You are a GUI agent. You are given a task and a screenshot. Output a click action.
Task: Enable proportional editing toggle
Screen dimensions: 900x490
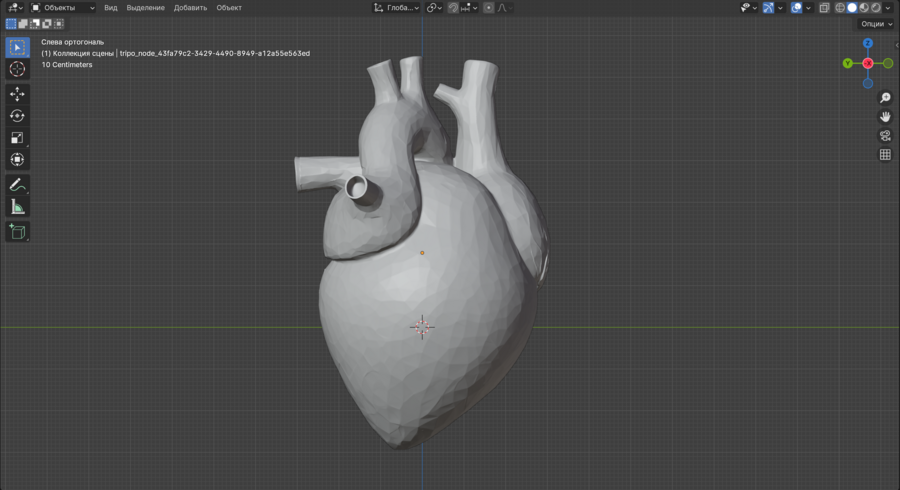(x=488, y=8)
